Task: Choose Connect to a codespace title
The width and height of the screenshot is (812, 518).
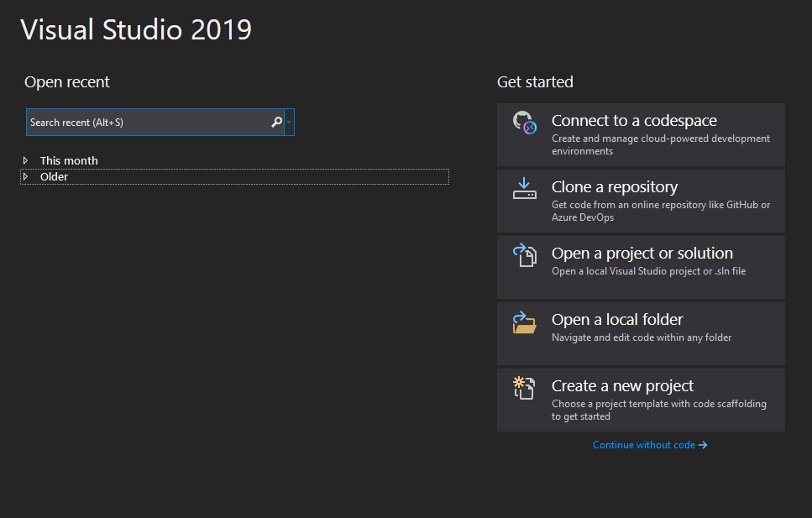Action: pos(634,121)
